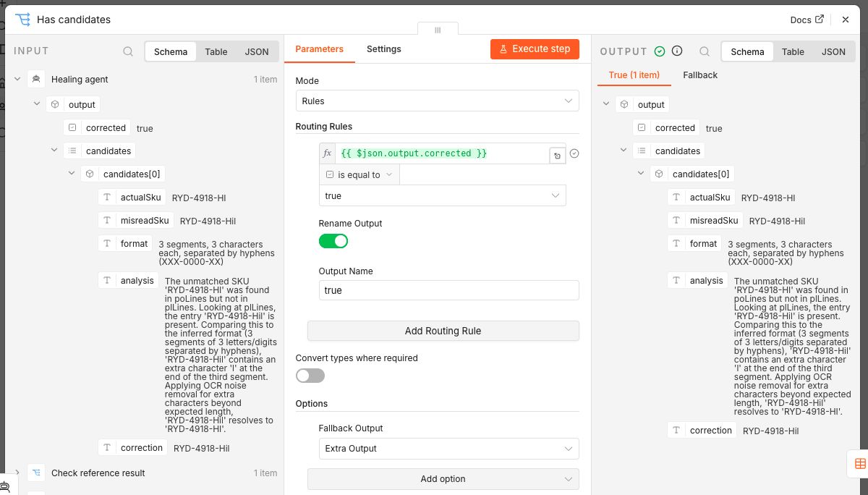Viewport: 868px width, 495px height.
Task: Expand the Check reference result node
Action: click(17, 473)
